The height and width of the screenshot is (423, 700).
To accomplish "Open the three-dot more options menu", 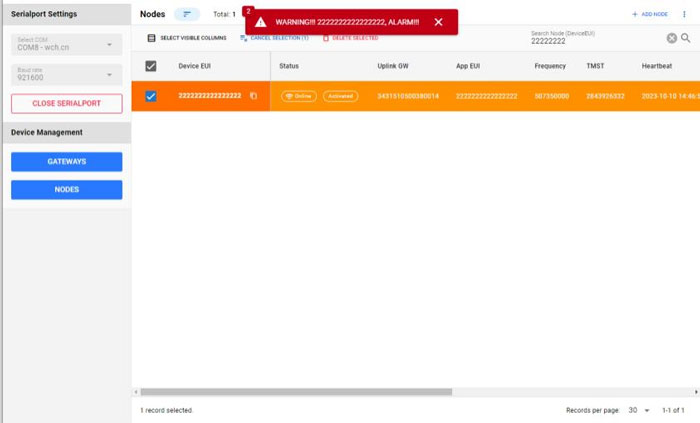I will [684, 14].
